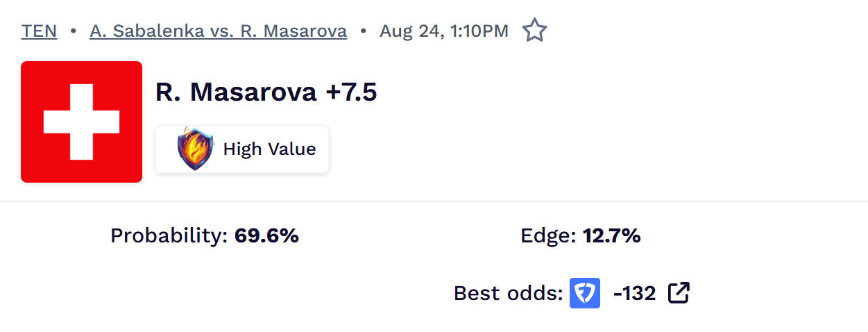
Task: Click the bullet separator after TEN
Action: click(74, 31)
